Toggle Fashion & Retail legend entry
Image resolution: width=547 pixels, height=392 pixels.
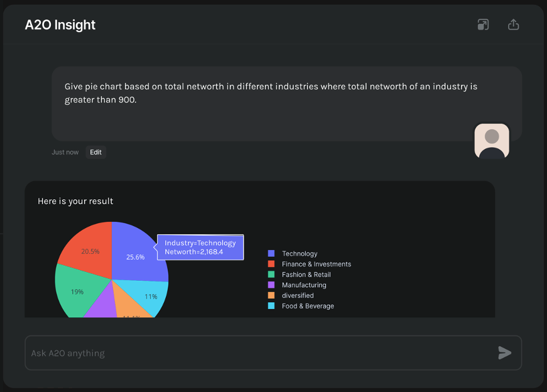click(299, 275)
